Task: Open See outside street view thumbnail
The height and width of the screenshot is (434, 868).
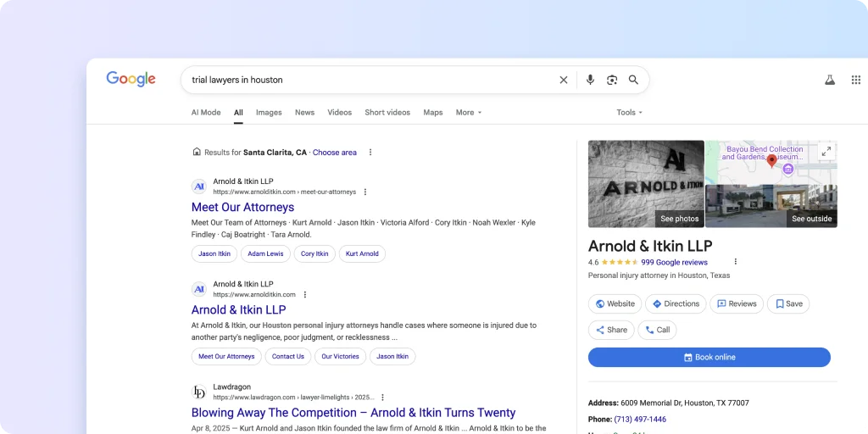Action: coord(771,206)
